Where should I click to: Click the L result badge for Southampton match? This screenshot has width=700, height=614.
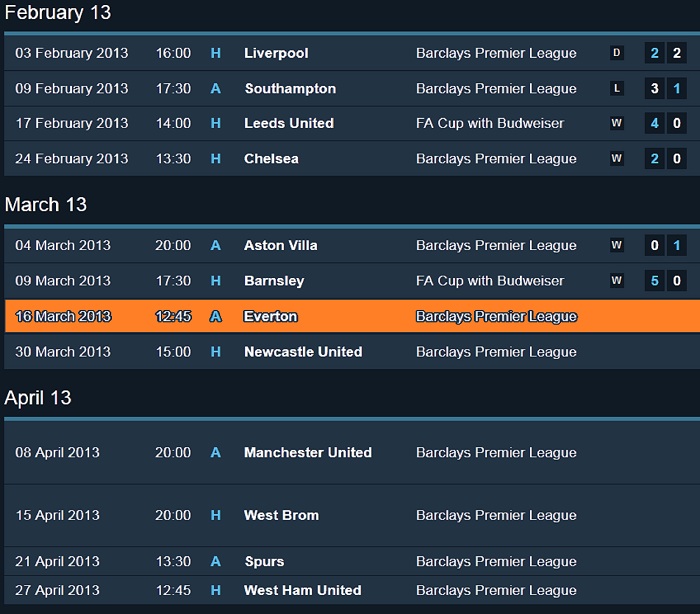[x=617, y=89]
